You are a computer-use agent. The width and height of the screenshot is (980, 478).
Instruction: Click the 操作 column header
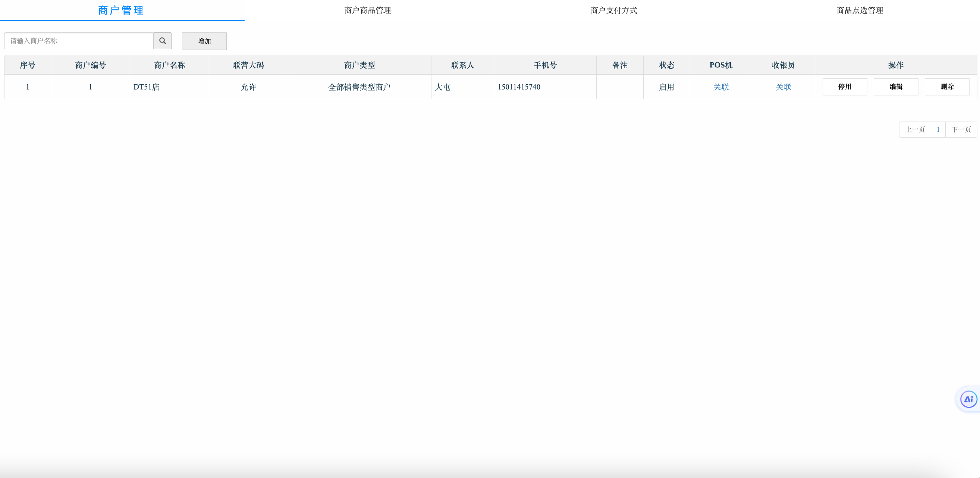[896, 65]
